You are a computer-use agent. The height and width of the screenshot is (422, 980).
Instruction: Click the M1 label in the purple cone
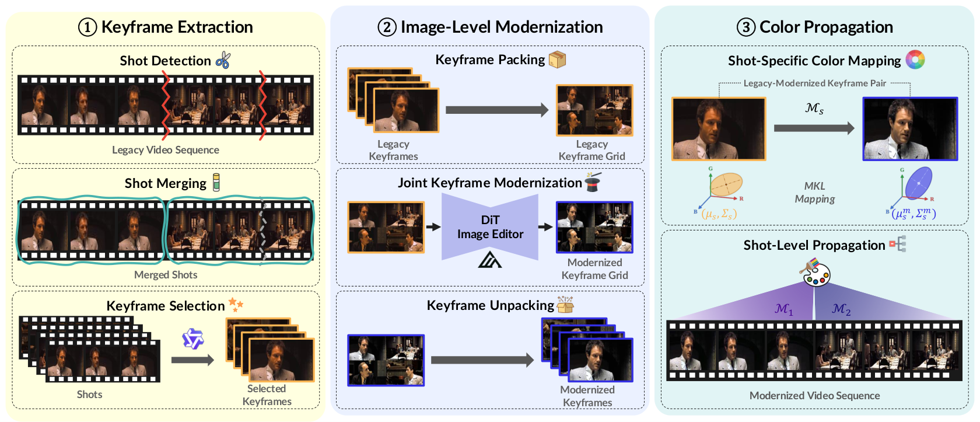point(784,309)
